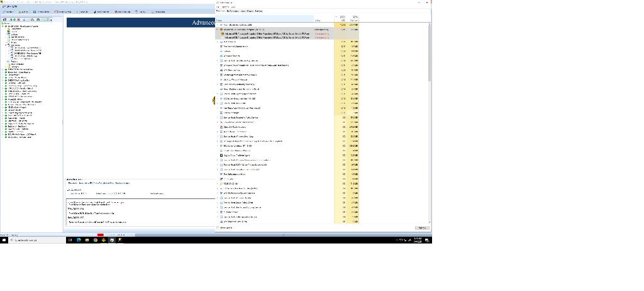The height and width of the screenshot is (291, 644).
Task: Click the Advanced banner header in left window
Action: pos(141,23)
